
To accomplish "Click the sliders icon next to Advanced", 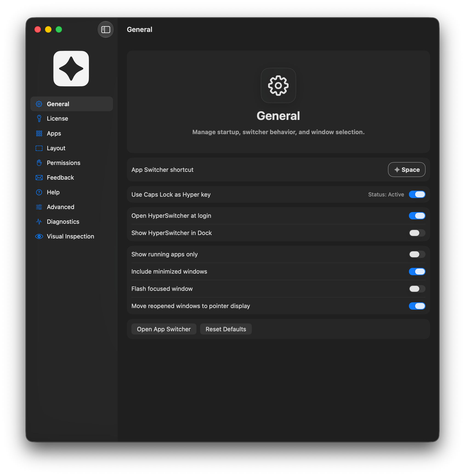I will point(39,207).
